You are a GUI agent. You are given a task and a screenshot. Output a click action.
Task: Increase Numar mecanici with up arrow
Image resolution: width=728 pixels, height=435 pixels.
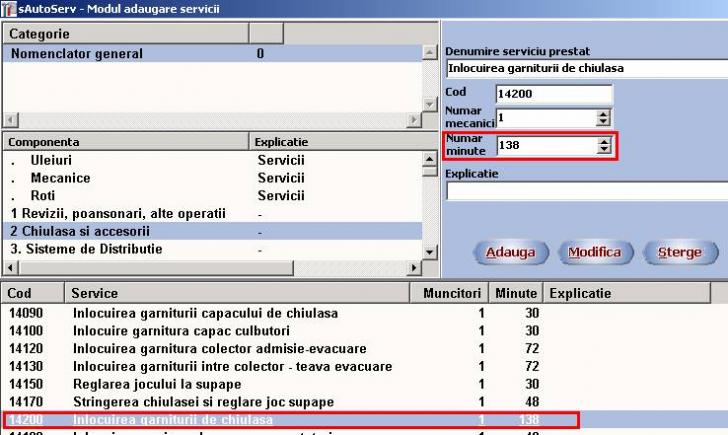tap(603, 113)
